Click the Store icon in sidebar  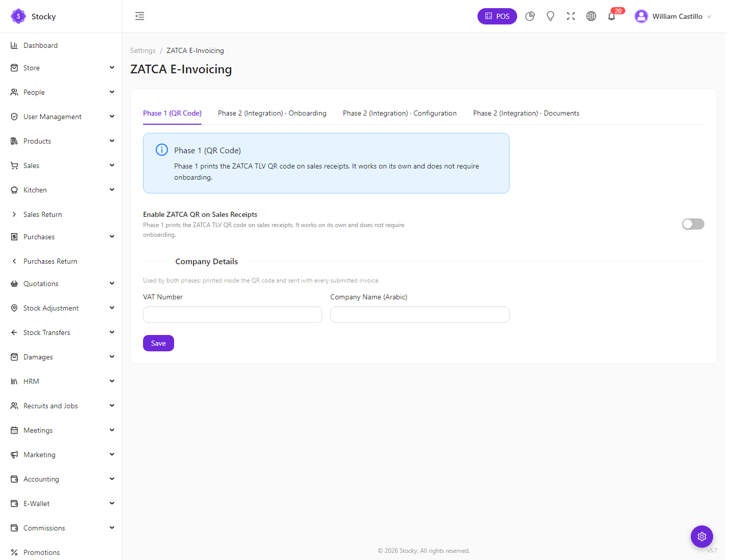click(x=14, y=68)
